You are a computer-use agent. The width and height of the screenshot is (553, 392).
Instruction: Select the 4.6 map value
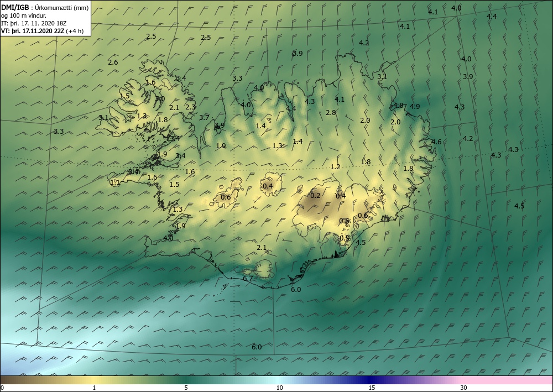(x=437, y=142)
